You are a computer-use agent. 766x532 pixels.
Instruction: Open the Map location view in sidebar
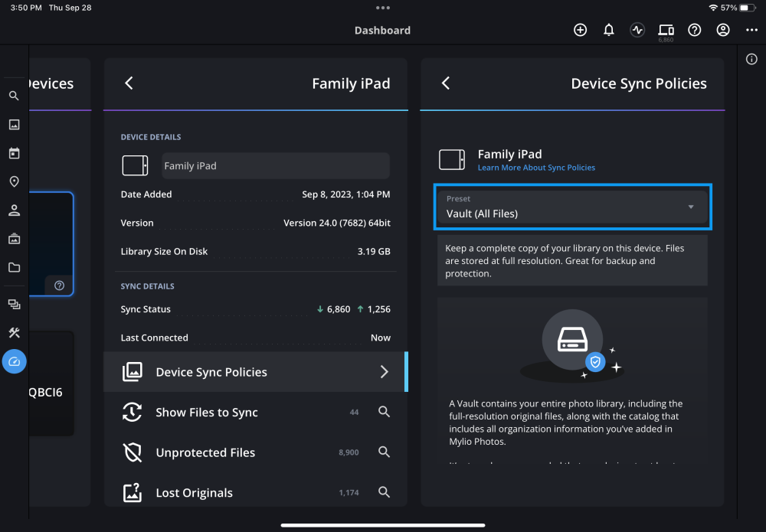(14, 181)
